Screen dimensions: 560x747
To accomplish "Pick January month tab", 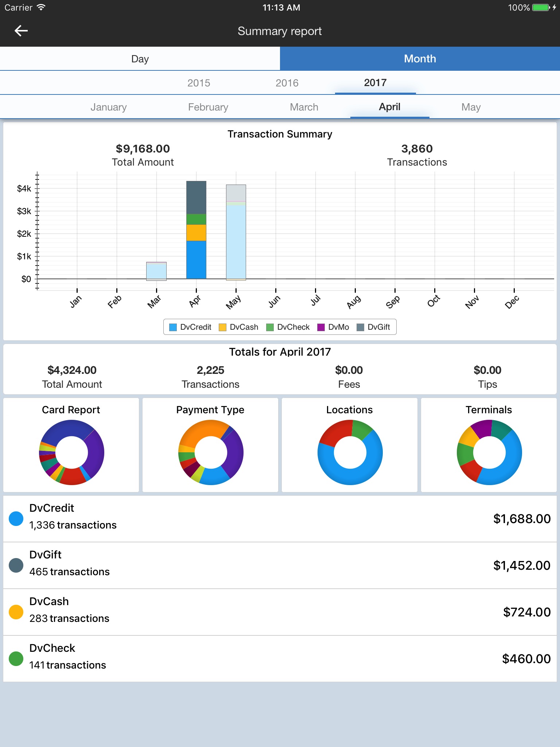I will (x=108, y=107).
